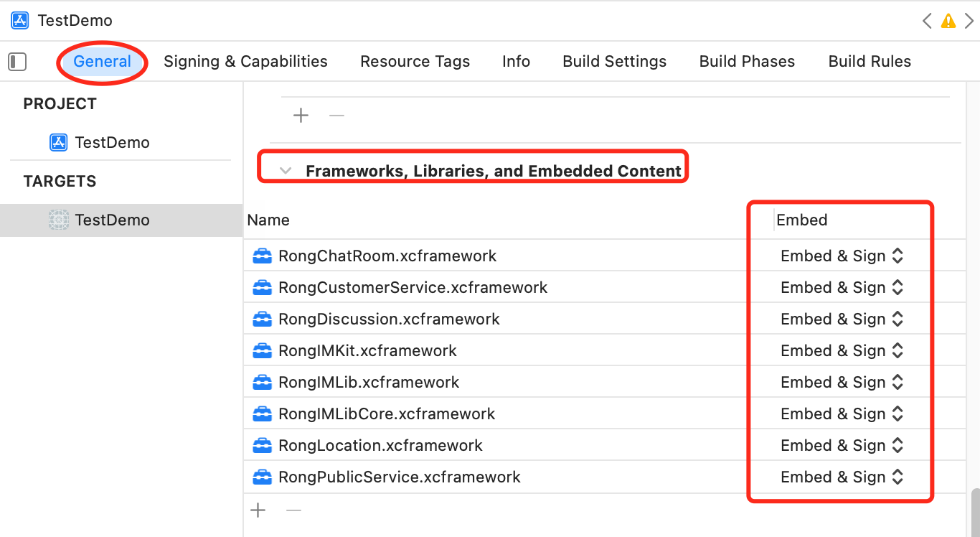Image resolution: width=980 pixels, height=537 pixels.
Task: Go to next issue with right chevron
Action: (x=969, y=21)
